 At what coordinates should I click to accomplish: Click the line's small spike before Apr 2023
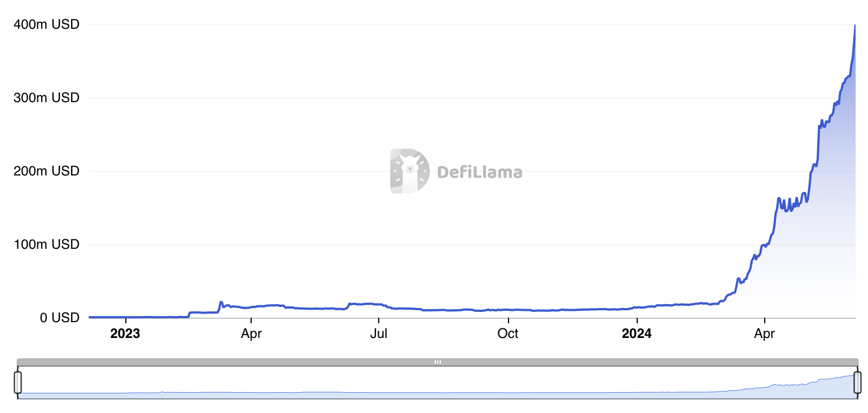[221, 302]
